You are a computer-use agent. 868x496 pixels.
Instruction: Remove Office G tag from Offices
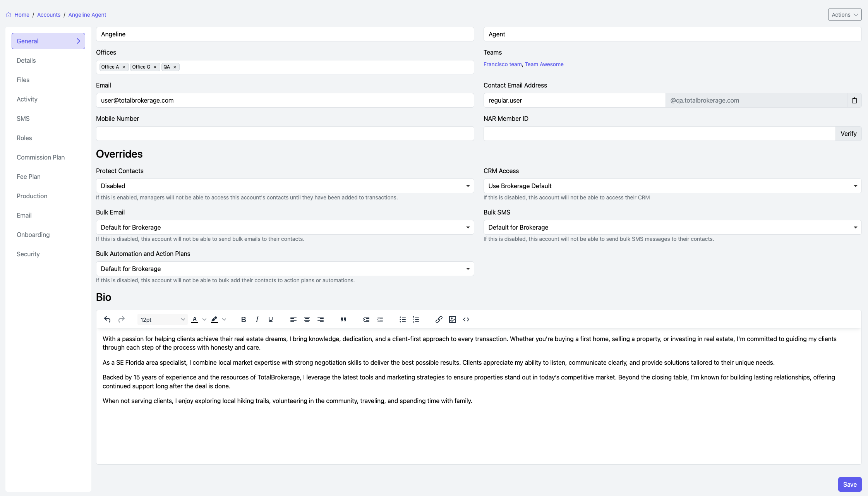click(x=155, y=67)
